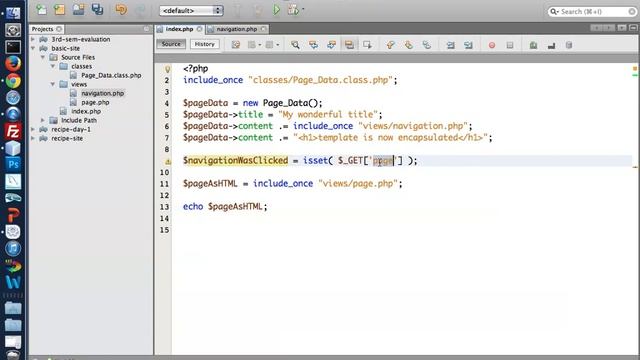Open Google Chrome from the dock
The height and width of the screenshot is (360, 640).
[13, 81]
